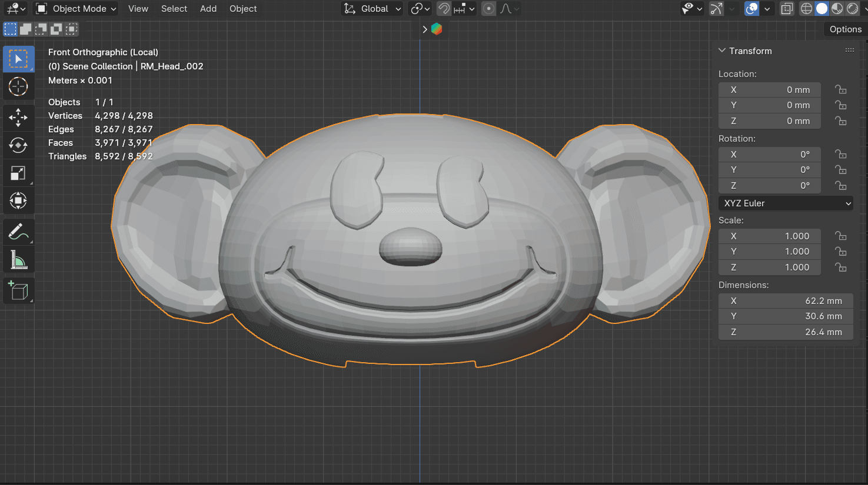This screenshot has width=868, height=485.
Task: Edit Location X value field
Action: tap(770, 90)
